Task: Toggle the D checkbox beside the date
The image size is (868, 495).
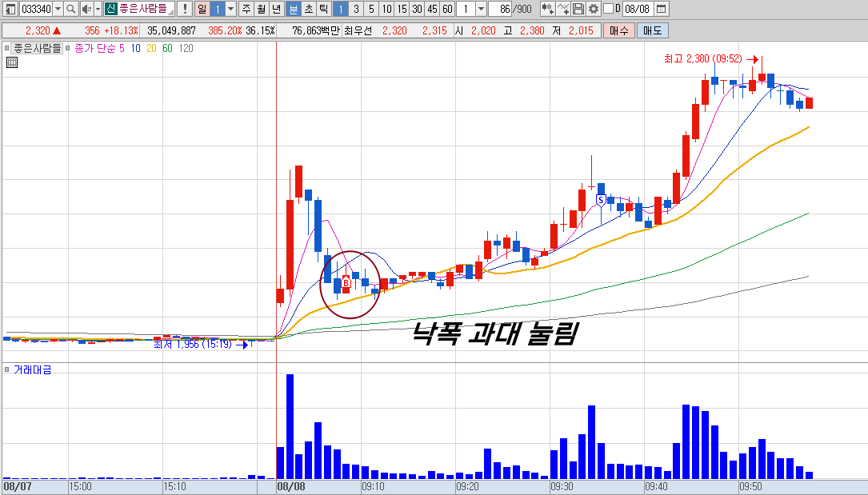Action: point(608,9)
